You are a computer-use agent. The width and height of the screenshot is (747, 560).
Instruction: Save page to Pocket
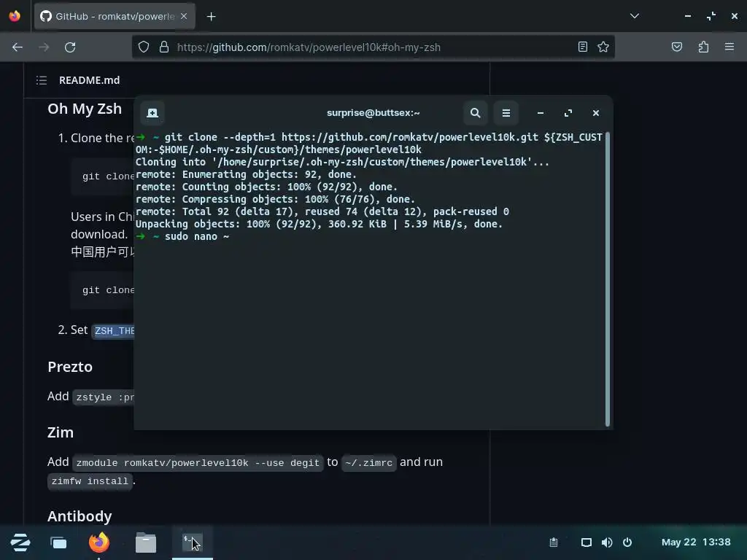point(676,47)
